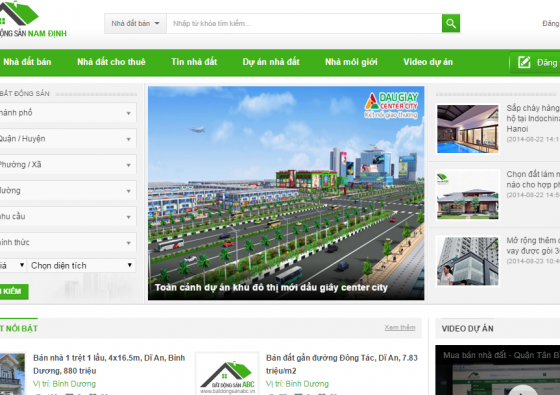Image resolution: width=560 pixels, height=395 pixels.
Task: Click the Bất Động Sản ABC listing logo
Action: (x=228, y=375)
